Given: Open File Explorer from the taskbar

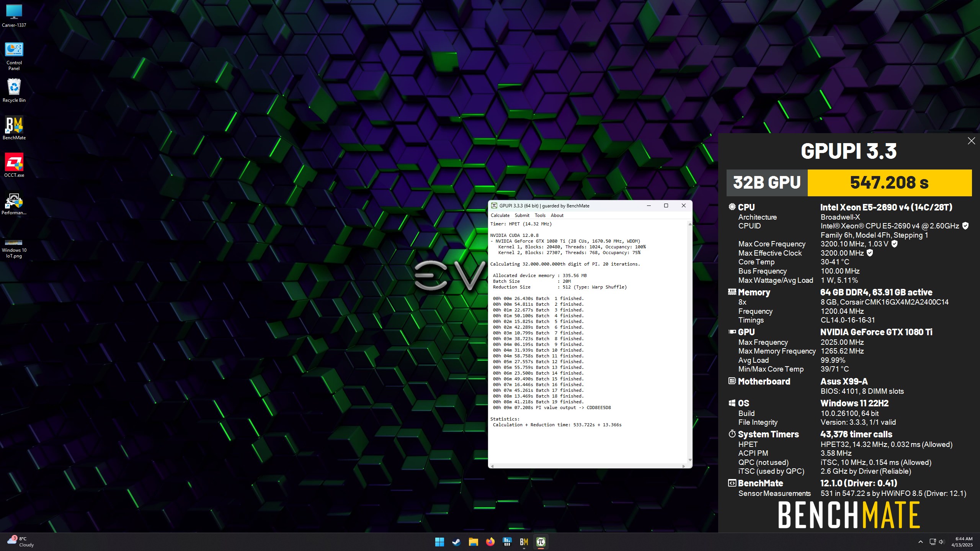Looking at the screenshot, I should (x=473, y=542).
